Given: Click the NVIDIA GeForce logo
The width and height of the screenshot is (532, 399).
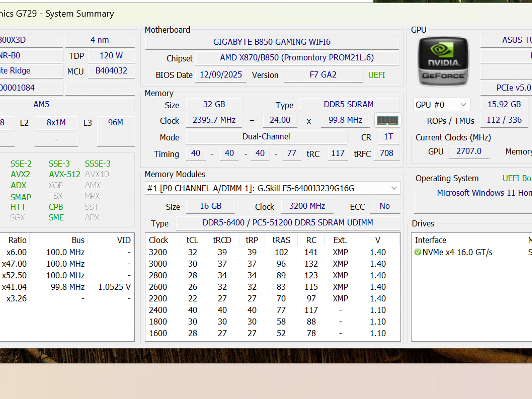Looking at the screenshot, I should [443, 62].
